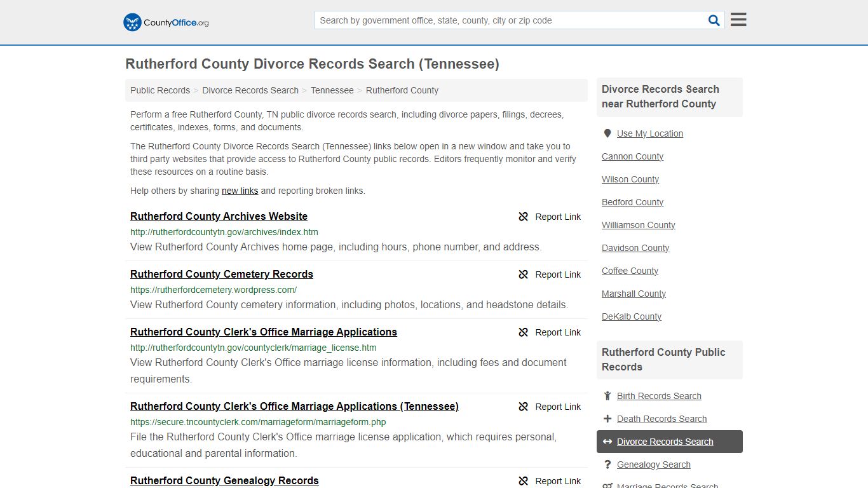
Task: Click the Death Records Search plus icon
Action: coord(607,418)
